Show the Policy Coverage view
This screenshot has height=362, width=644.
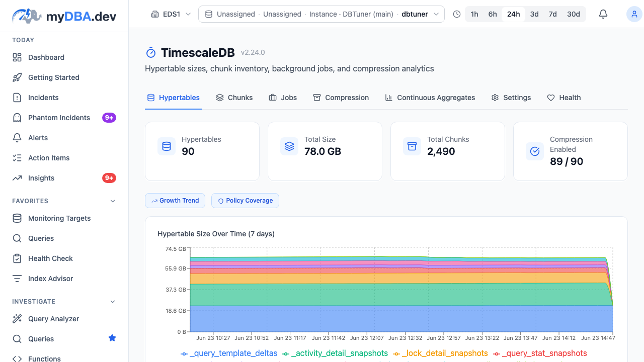pyautogui.click(x=245, y=201)
